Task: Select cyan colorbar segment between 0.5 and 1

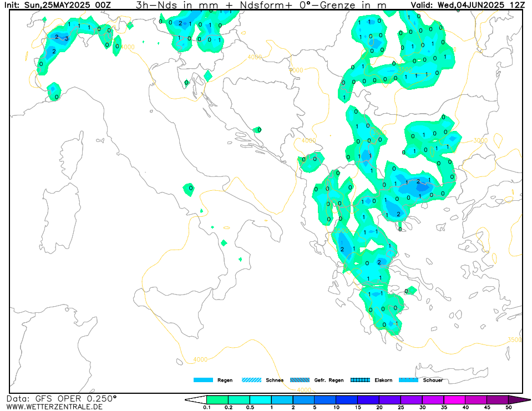Action: point(261,399)
